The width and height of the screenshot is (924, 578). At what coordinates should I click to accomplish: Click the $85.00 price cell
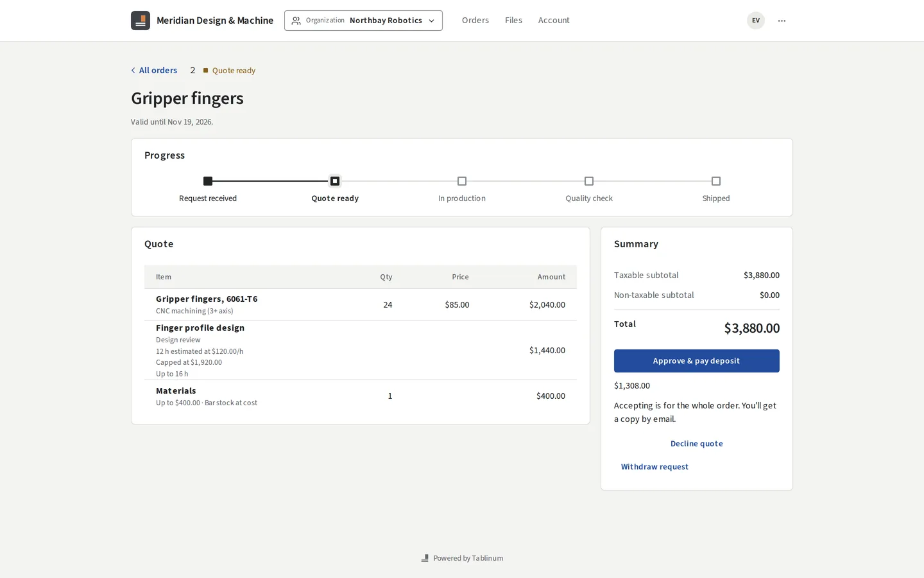[x=457, y=305]
